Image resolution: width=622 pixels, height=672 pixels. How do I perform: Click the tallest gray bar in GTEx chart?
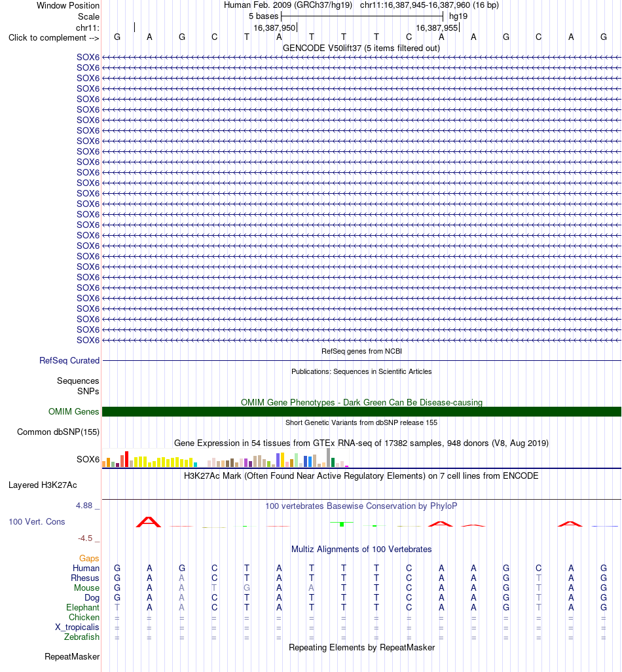[x=328, y=458]
